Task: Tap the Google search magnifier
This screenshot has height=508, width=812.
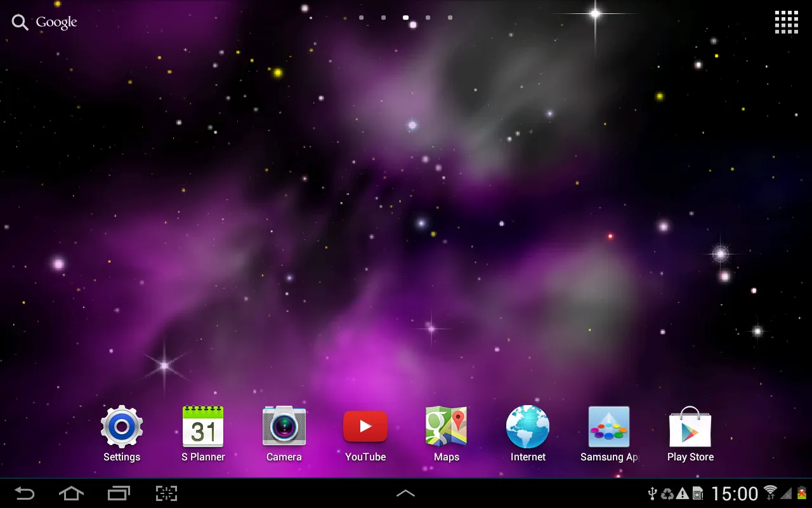Action: point(20,22)
